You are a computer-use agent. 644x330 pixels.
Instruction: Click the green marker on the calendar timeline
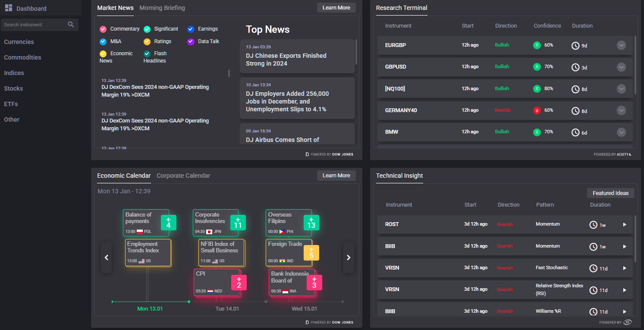coord(188,302)
